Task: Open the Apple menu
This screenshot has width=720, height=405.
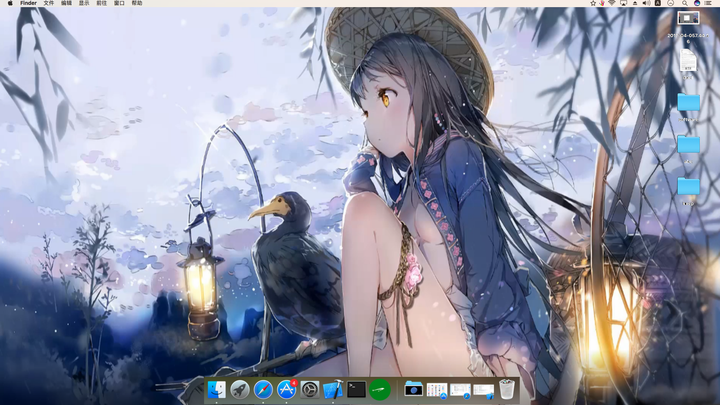Action: [x=10, y=3]
